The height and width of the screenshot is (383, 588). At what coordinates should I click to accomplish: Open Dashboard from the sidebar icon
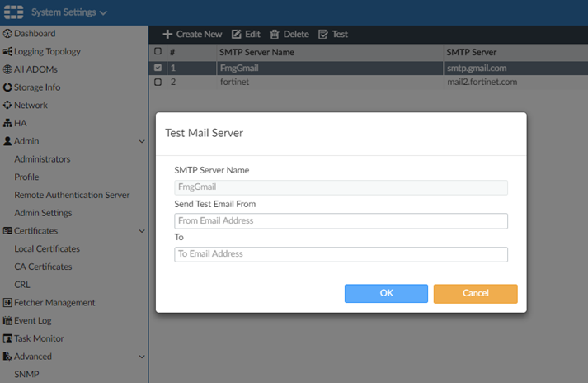point(7,34)
